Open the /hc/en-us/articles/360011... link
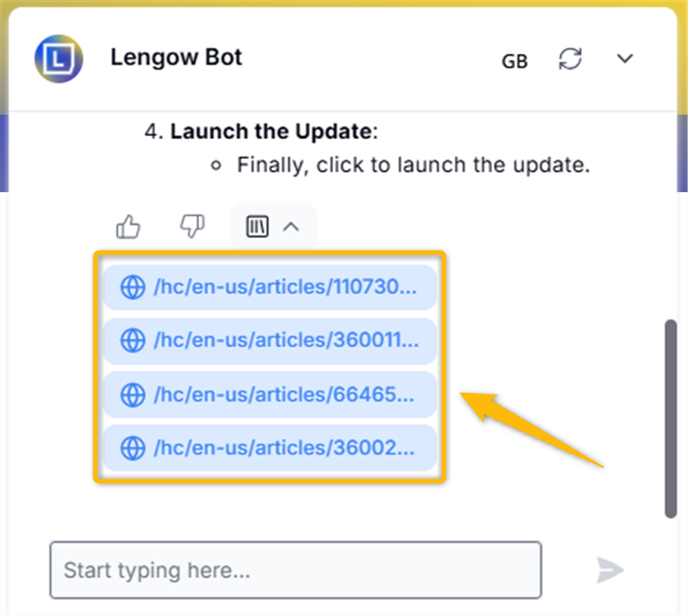The image size is (688, 616). click(270, 341)
